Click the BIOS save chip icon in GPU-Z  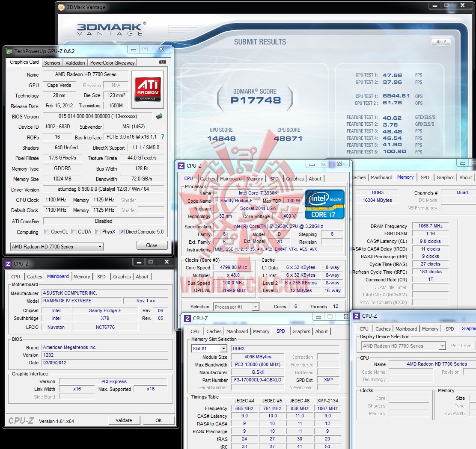[x=159, y=116]
